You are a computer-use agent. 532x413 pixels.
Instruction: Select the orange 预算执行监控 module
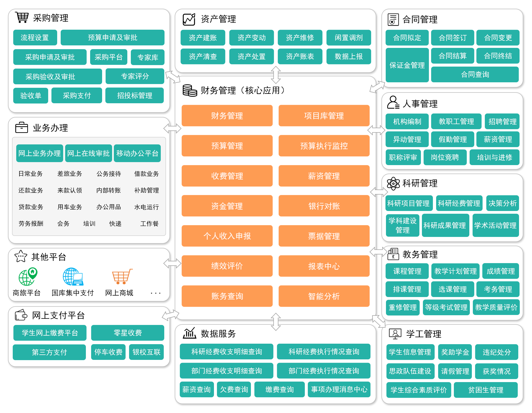pyautogui.click(x=324, y=146)
